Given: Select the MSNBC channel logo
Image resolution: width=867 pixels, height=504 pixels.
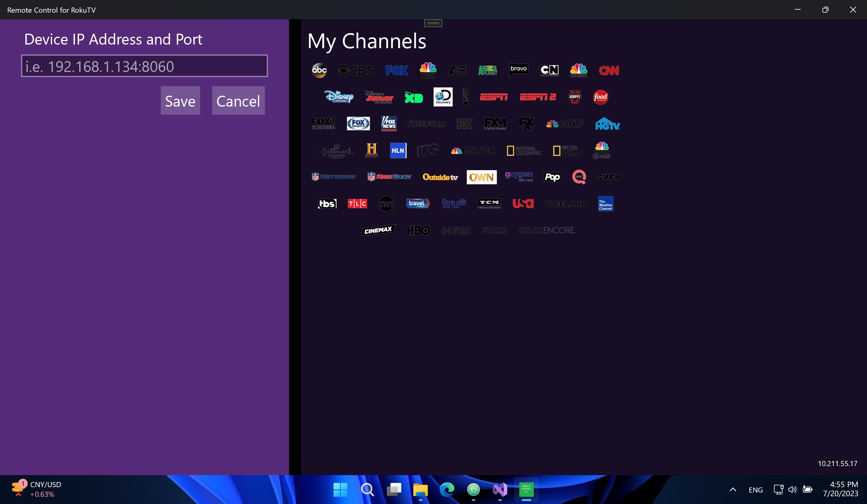Looking at the screenshot, I should click(x=473, y=150).
